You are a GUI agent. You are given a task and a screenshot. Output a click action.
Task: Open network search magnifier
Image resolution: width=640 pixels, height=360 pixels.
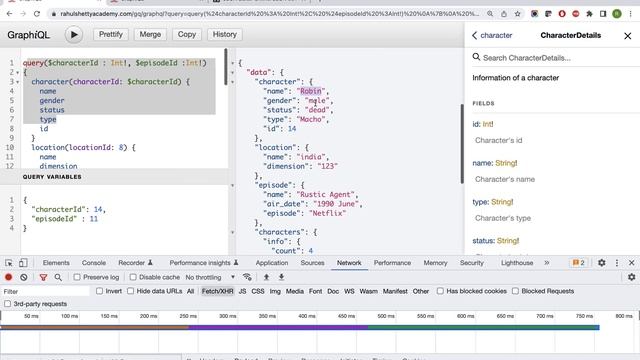[x=58, y=277]
